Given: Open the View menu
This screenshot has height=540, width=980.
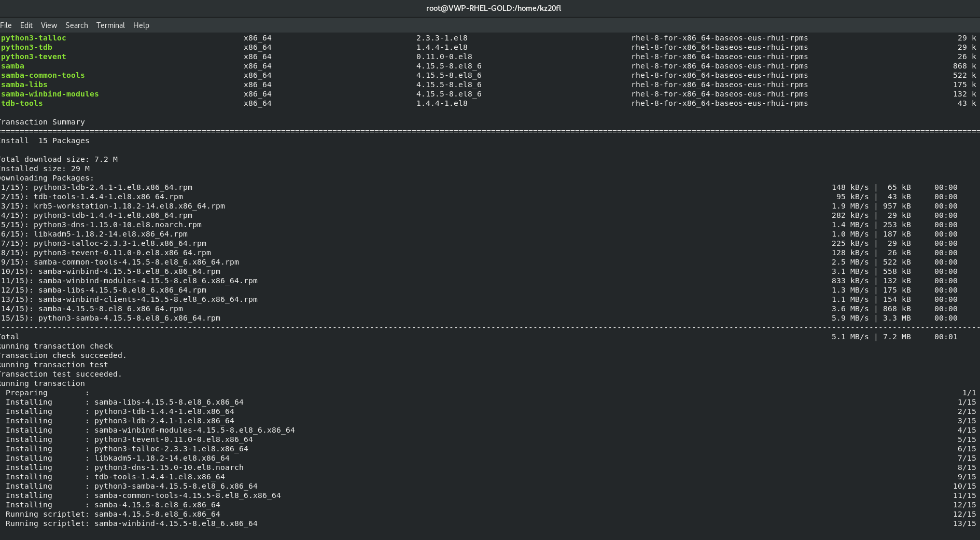Looking at the screenshot, I should coord(49,25).
